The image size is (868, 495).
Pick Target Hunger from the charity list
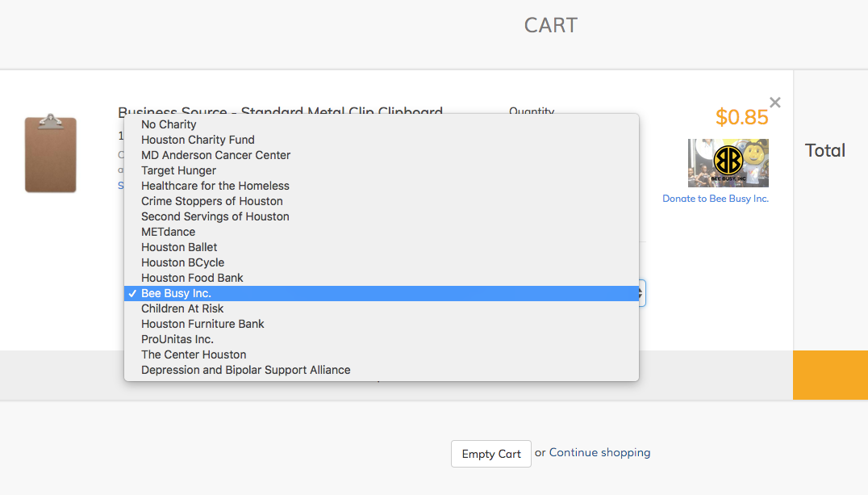[x=382, y=170]
